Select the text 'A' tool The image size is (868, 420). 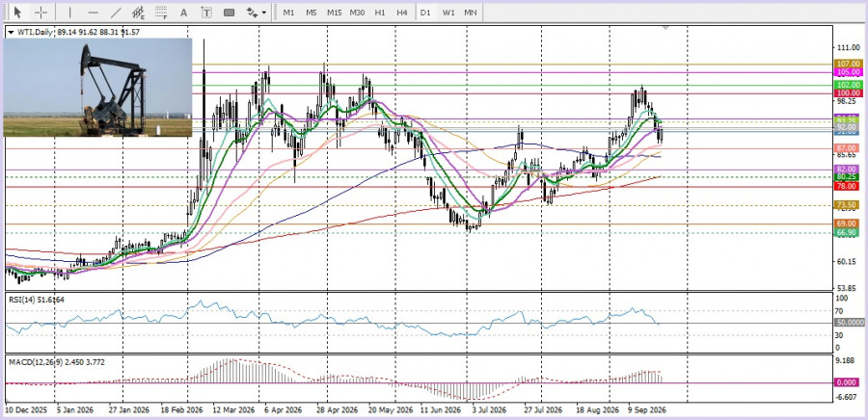pyautogui.click(x=184, y=13)
